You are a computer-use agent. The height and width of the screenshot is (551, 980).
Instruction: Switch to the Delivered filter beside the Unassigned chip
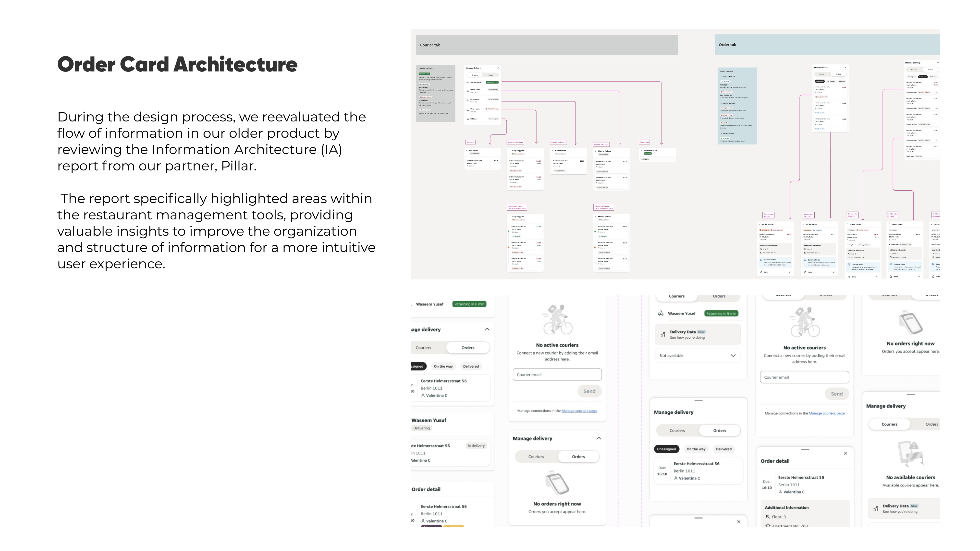click(x=723, y=449)
